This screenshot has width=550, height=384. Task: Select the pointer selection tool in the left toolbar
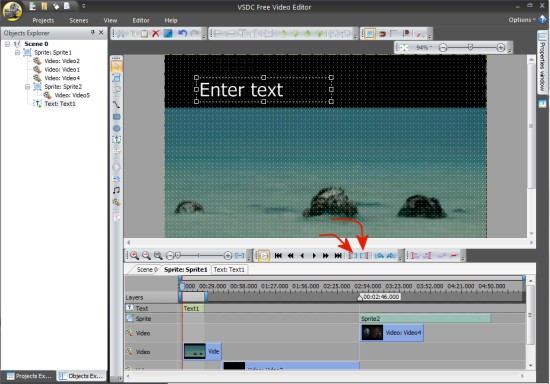point(116,67)
